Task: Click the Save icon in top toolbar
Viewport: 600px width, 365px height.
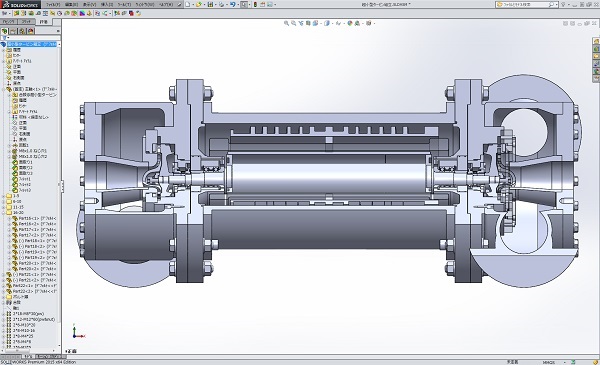Action: 210,5
